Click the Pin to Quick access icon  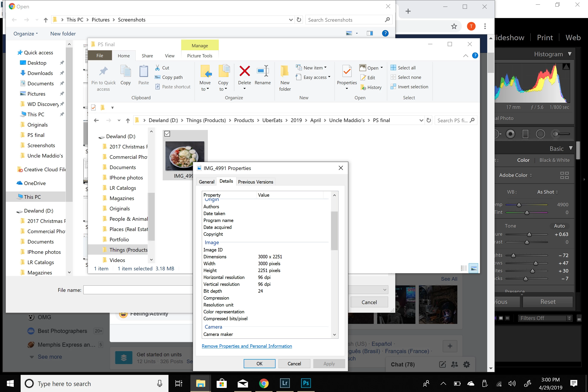pyautogui.click(x=103, y=72)
